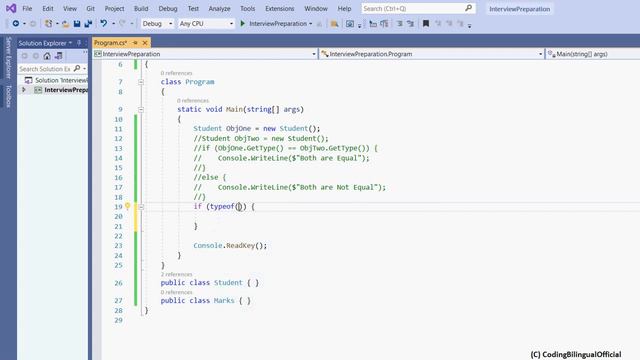640x360 pixels.
Task: Click the lightbulb quick actions icon on line 19
Action: click(127, 206)
